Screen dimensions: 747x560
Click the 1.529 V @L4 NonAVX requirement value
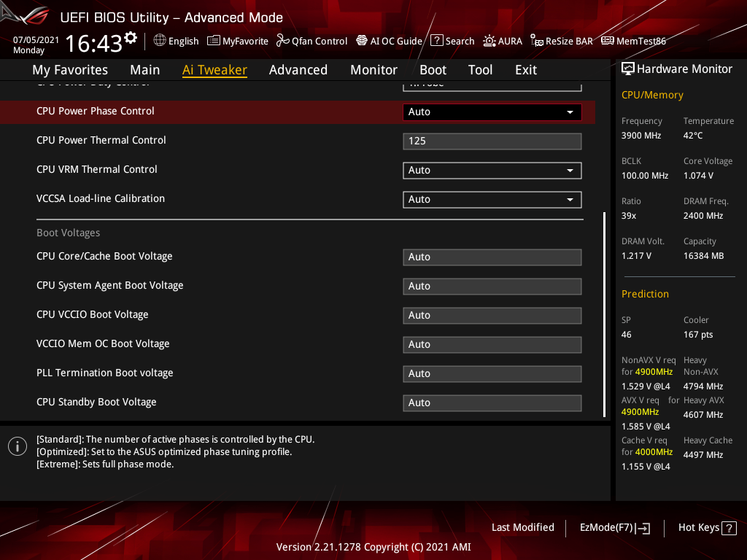[646, 386]
